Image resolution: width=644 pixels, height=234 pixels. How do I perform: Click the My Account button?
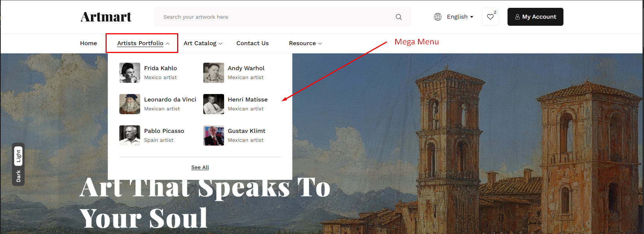coord(535,17)
